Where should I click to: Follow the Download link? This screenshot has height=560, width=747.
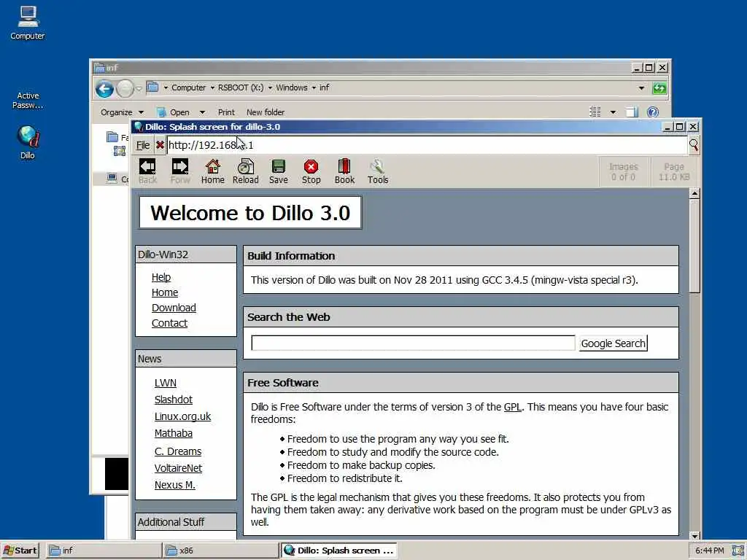pos(174,308)
